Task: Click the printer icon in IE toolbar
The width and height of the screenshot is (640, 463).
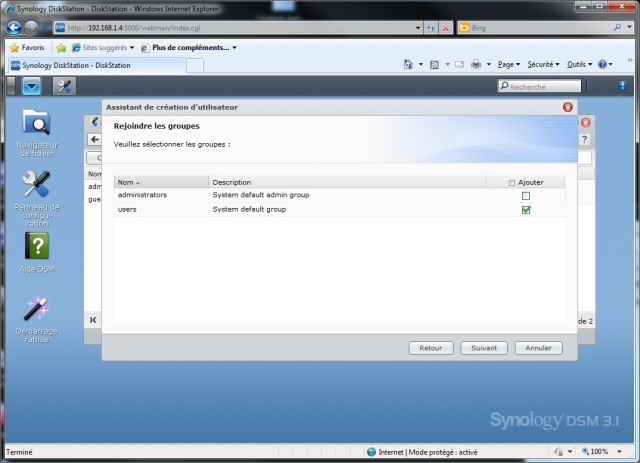Action: 476,64
